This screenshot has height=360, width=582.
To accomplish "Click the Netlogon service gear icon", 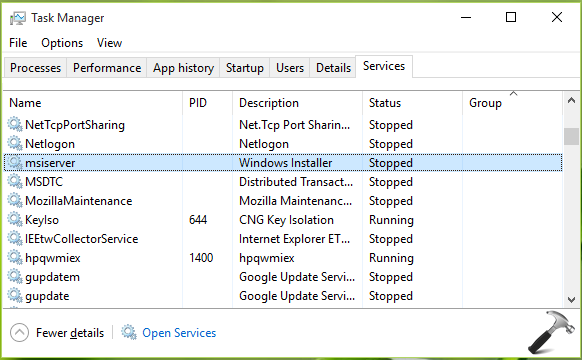I will click(15, 143).
